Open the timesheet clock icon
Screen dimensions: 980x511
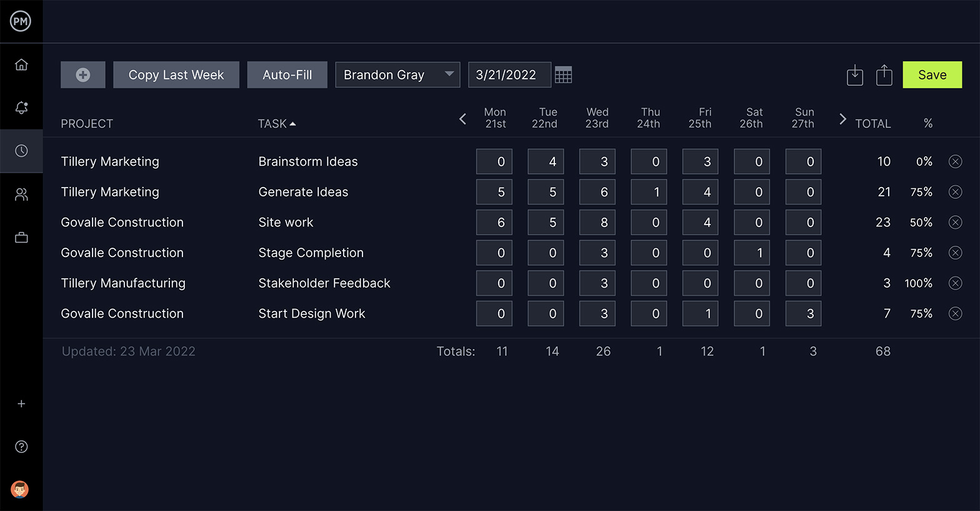(21, 151)
